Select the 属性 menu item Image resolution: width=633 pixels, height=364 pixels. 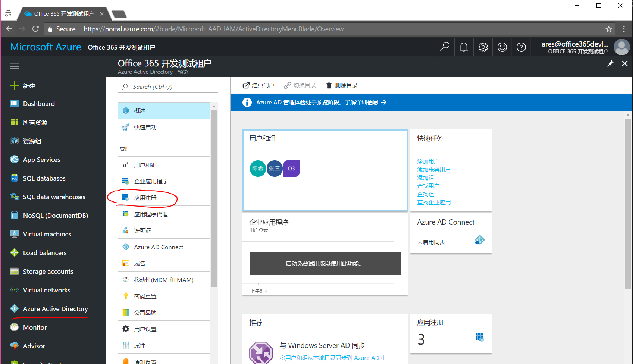coord(164,345)
